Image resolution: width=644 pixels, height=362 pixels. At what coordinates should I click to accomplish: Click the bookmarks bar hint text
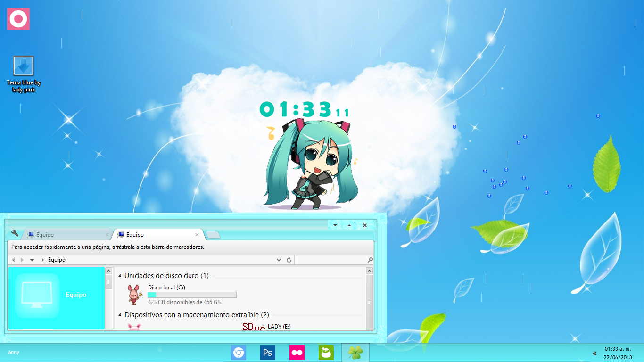[x=107, y=247]
